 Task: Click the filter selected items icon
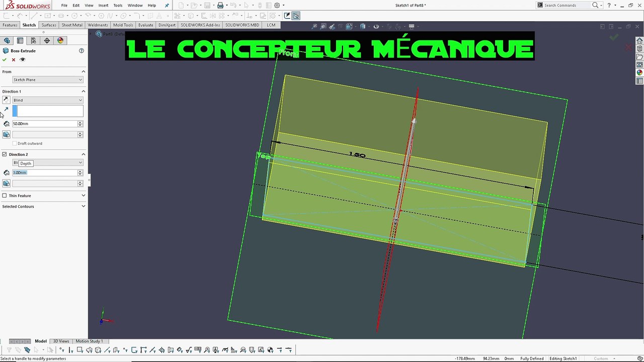click(27, 350)
